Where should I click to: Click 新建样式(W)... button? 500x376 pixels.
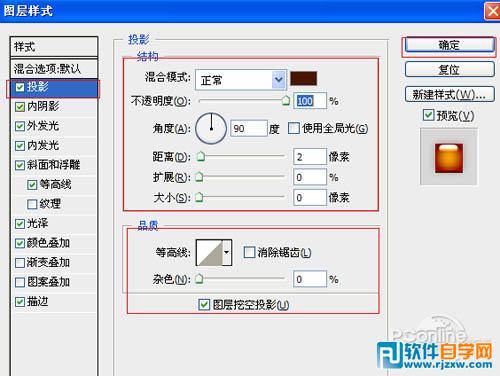449,94
